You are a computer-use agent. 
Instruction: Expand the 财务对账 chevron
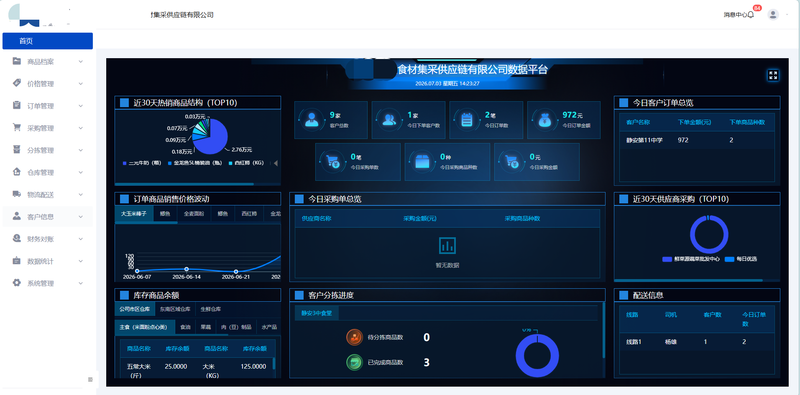[81, 239]
